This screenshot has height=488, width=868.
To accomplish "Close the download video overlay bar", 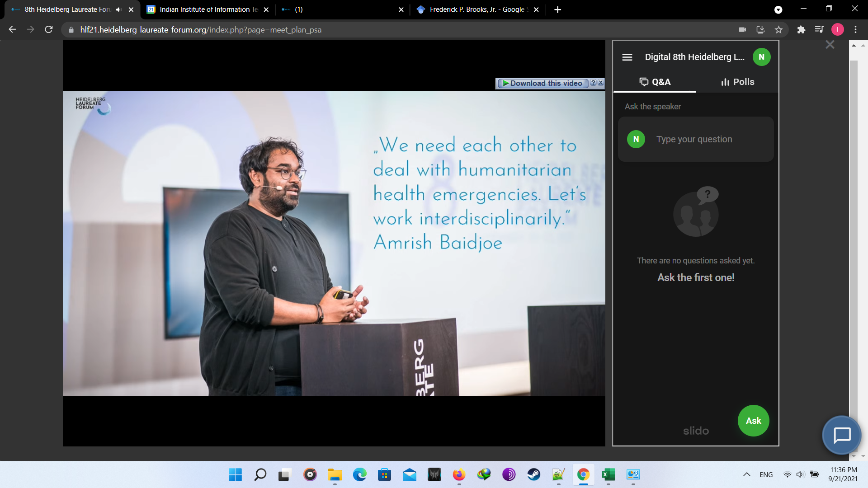I will [601, 83].
